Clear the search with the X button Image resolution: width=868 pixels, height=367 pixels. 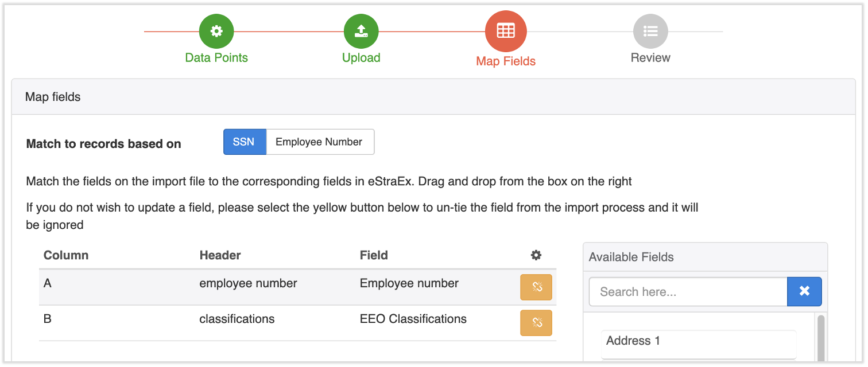pos(804,291)
